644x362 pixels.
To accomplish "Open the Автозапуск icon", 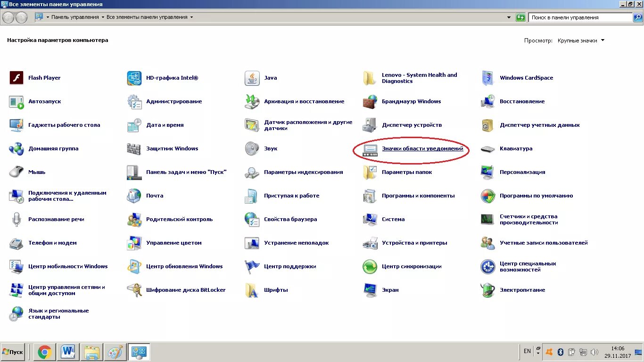I will 17,101.
